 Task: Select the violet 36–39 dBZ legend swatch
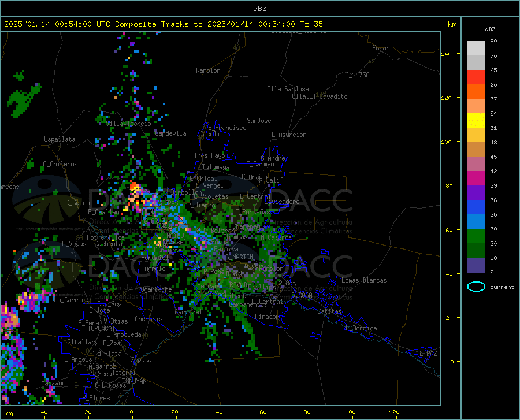pos(476,193)
